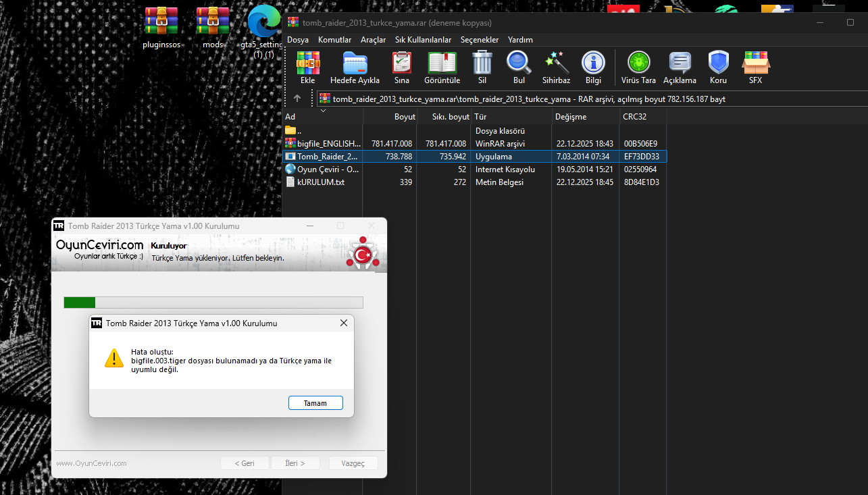Click the OyunCeviri.com logo in installer

[100, 249]
